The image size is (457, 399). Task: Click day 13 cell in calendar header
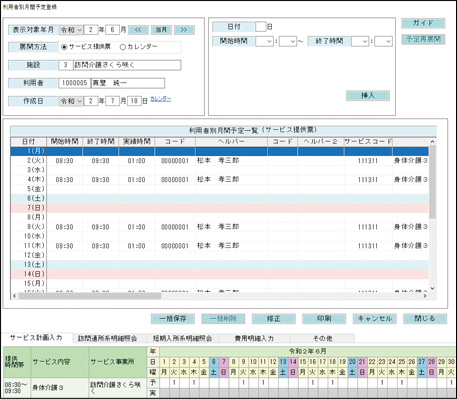point(283,362)
